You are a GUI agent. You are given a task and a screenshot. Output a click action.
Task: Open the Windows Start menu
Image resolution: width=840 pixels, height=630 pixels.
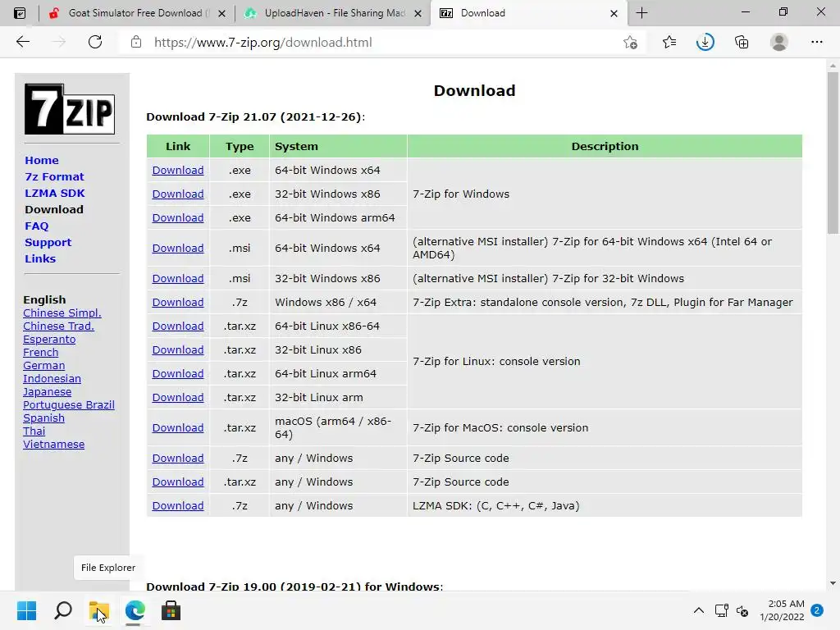point(26,610)
